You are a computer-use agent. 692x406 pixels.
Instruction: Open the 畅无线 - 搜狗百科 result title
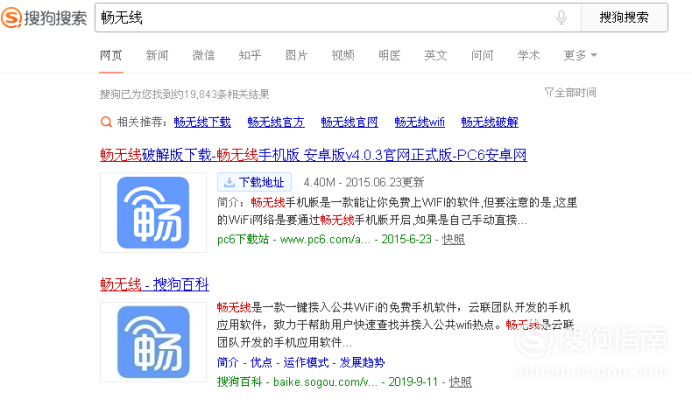coord(154,284)
